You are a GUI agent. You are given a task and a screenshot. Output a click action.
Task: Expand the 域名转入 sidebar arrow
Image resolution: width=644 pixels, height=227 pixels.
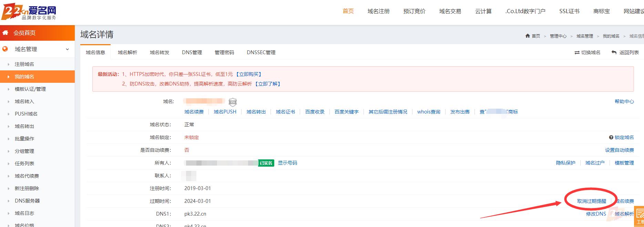click(9, 101)
